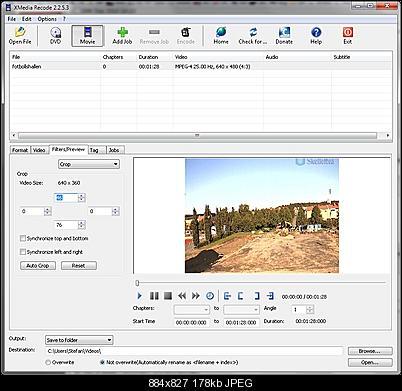The height and width of the screenshot is (391, 402).
Task: Jump to the end marker icon
Action: click(270, 296)
